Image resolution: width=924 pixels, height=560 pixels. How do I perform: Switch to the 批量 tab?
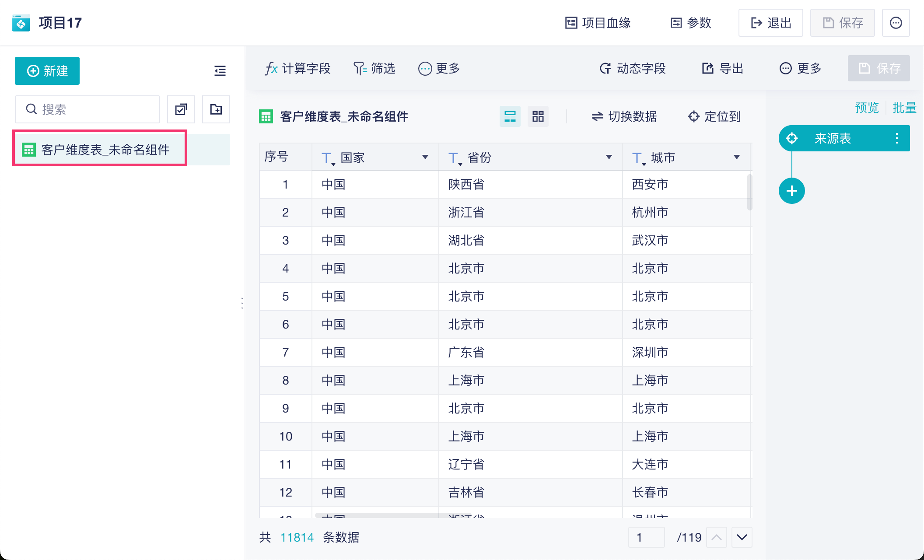[x=904, y=108]
